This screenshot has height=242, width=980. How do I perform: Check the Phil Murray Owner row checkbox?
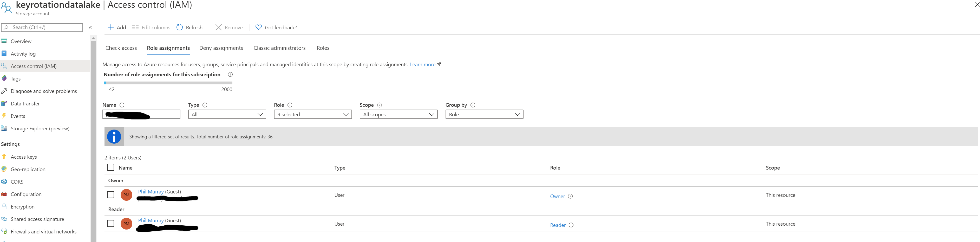point(111,195)
